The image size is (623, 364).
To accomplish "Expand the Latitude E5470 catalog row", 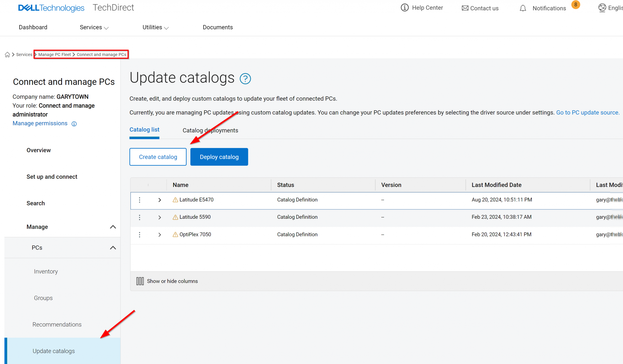I will (159, 200).
